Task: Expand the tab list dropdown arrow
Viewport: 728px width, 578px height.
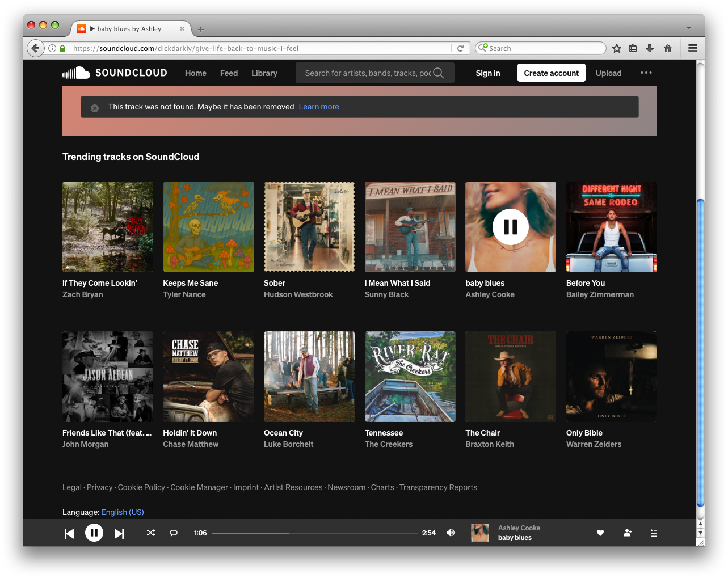Action: 689,28
